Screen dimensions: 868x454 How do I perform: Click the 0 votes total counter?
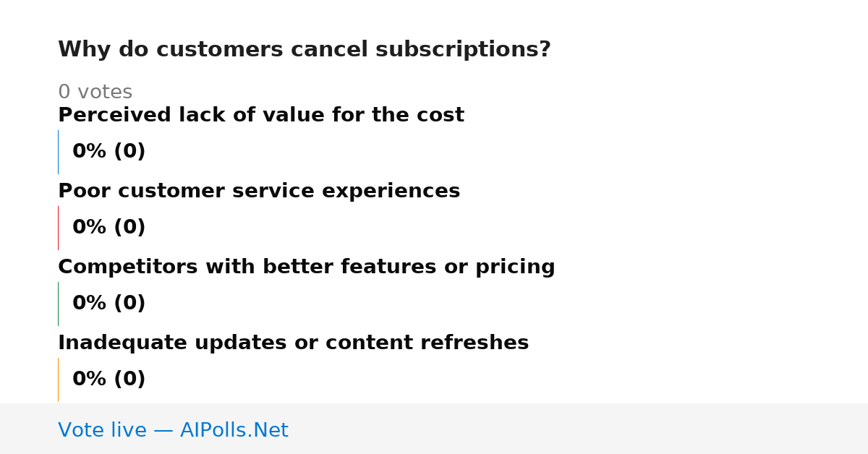[x=95, y=92]
